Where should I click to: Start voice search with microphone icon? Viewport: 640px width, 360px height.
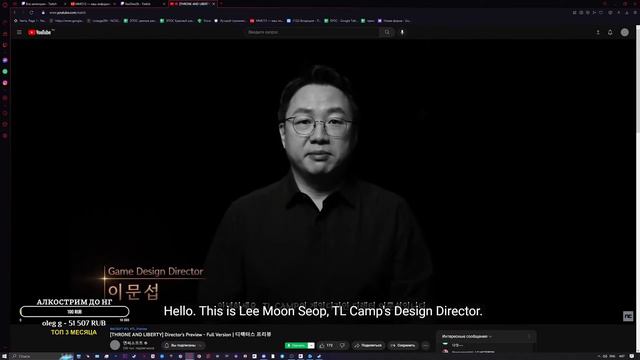402,32
